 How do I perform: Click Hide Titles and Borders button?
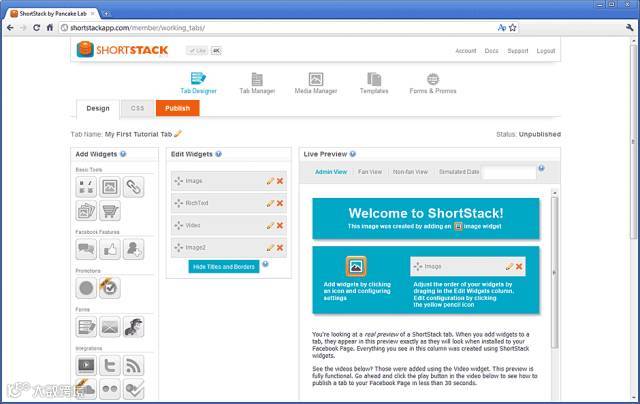(224, 266)
